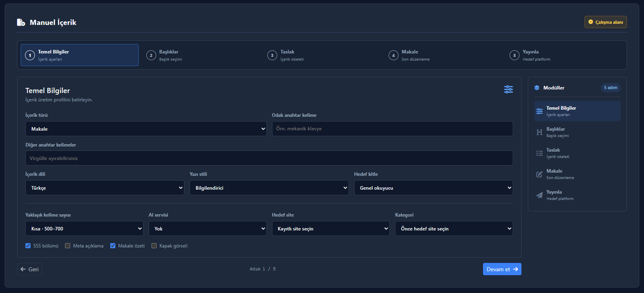Select the Makale edit icon in sidebar
This screenshot has height=293, width=644.
click(539, 174)
